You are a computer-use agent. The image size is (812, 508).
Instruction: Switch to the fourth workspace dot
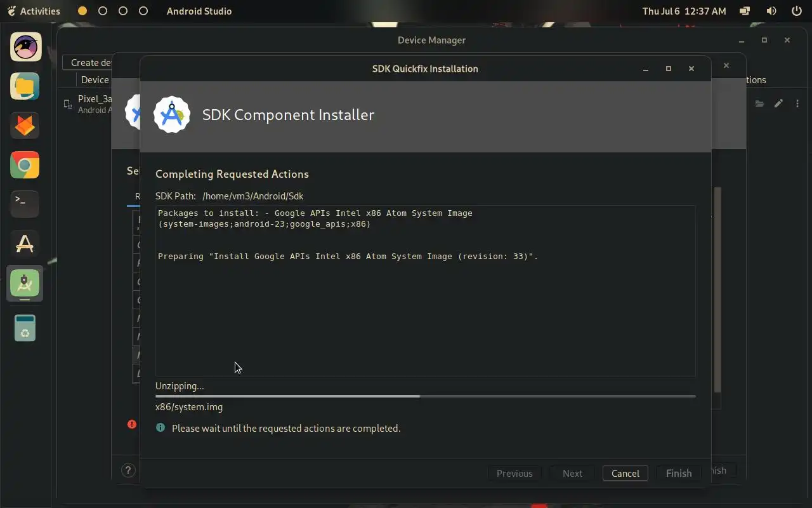coord(143,11)
